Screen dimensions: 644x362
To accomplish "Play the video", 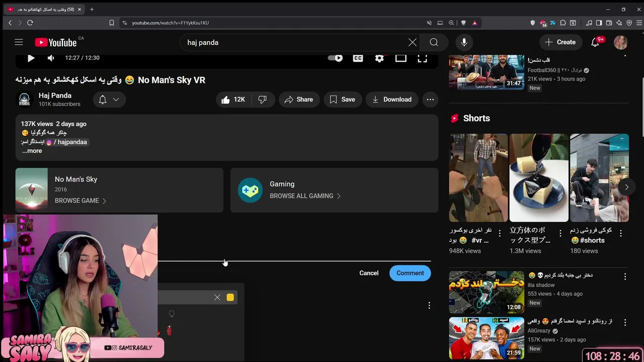I will (x=31, y=58).
